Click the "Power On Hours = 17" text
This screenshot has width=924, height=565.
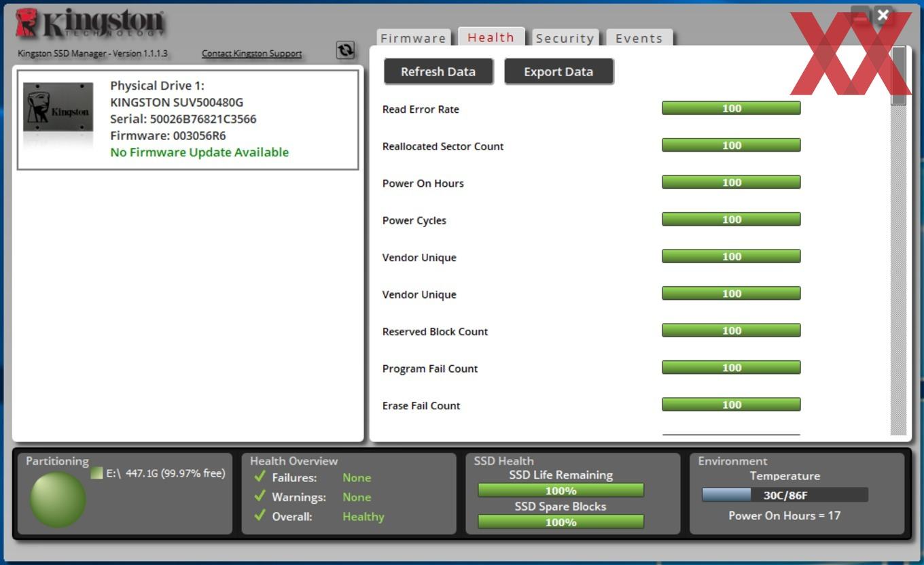(x=785, y=515)
